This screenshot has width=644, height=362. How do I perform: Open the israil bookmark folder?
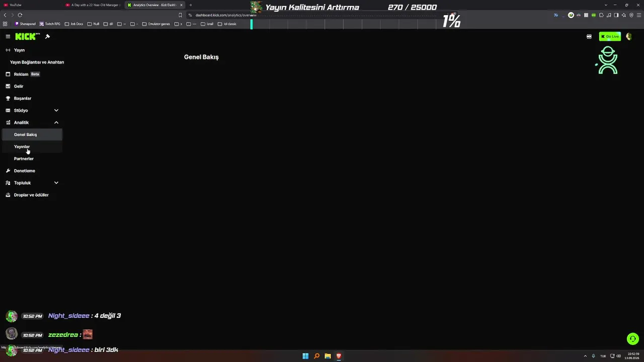[x=207, y=24]
